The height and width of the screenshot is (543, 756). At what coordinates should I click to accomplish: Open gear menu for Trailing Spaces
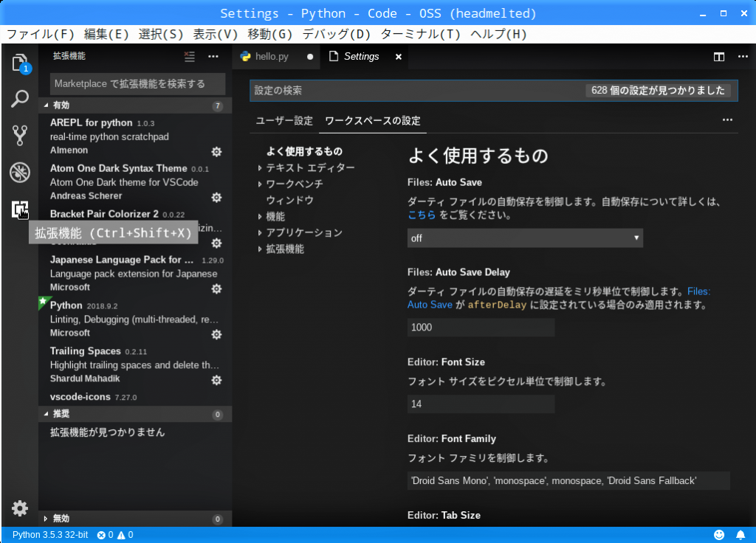[x=216, y=380]
